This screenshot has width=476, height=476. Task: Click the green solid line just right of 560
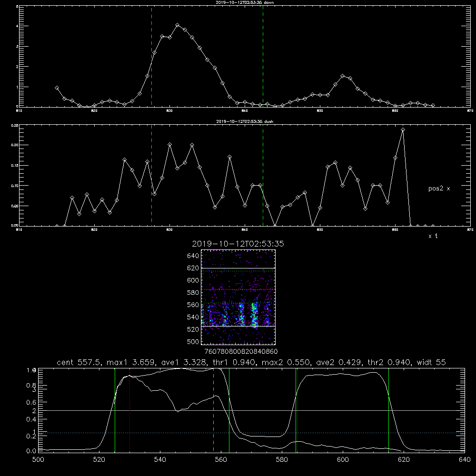pyautogui.click(x=229, y=410)
